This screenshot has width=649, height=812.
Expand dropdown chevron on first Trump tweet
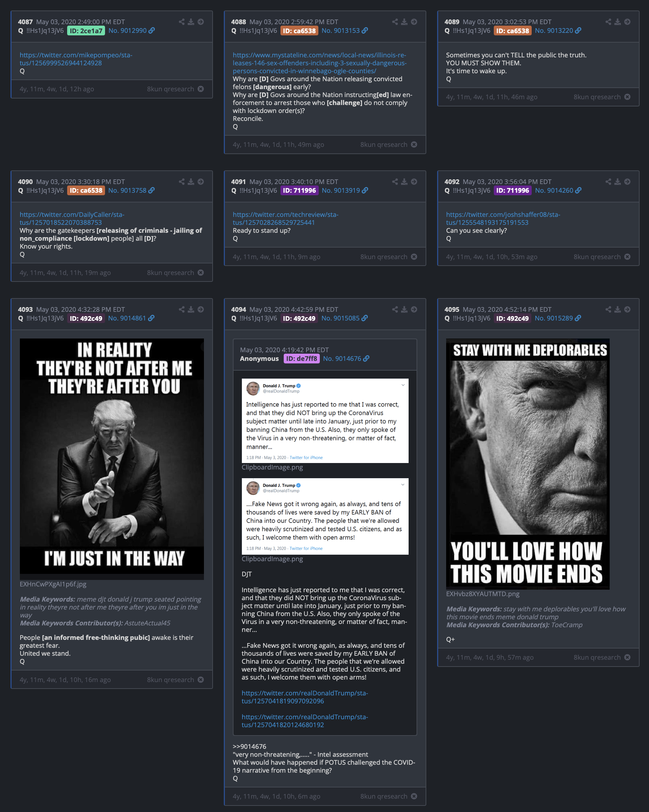click(x=403, y=385)
